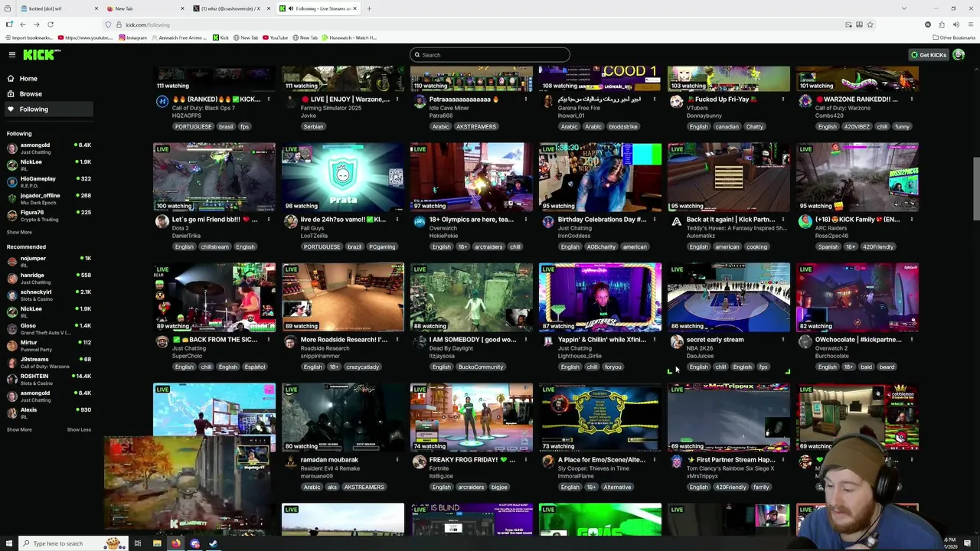
Task: Open a new browser tab
Action: [369, 8]
